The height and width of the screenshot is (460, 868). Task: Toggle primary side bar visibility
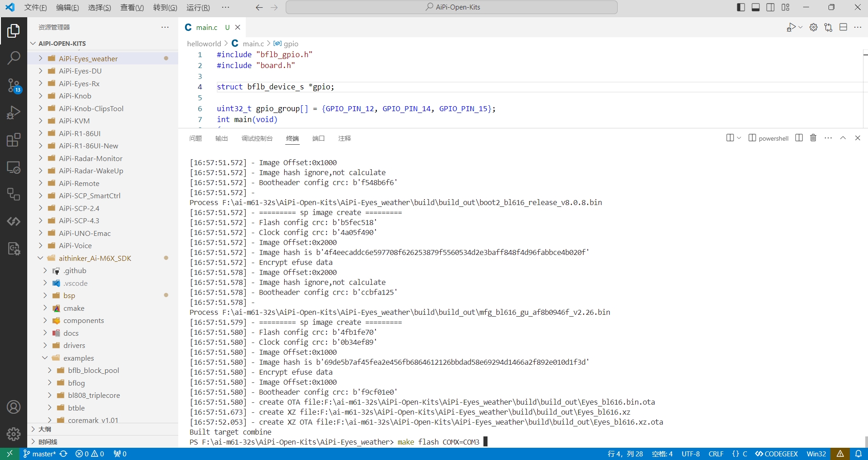[x=741, y=7]
